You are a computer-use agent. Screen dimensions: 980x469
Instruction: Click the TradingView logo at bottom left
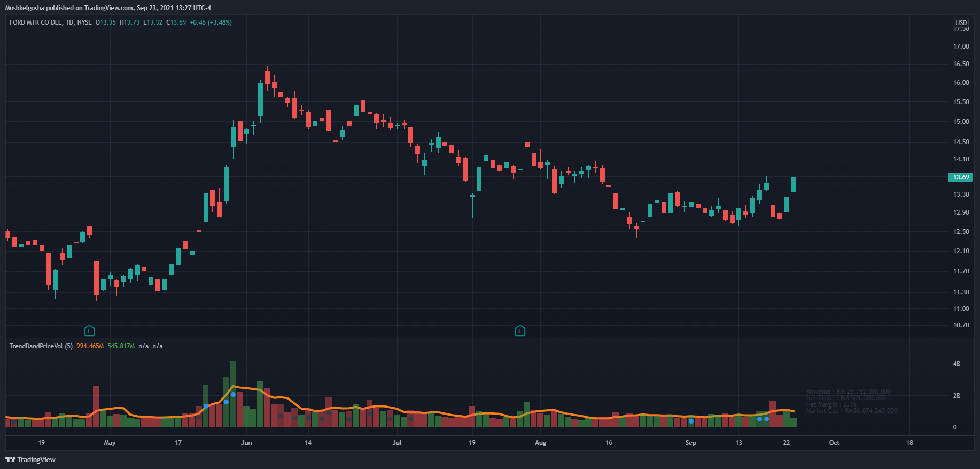click(x=30, y=459)
